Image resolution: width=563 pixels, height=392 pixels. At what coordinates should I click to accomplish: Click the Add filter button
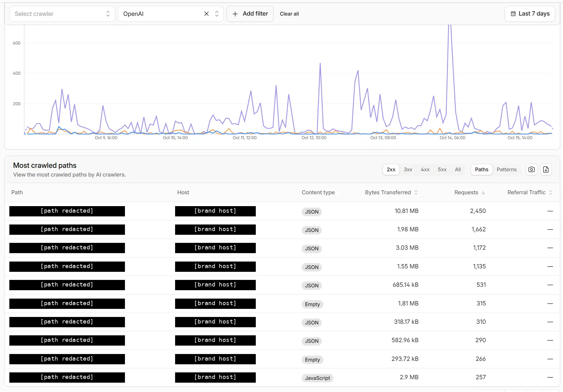(x=250, y=14)
